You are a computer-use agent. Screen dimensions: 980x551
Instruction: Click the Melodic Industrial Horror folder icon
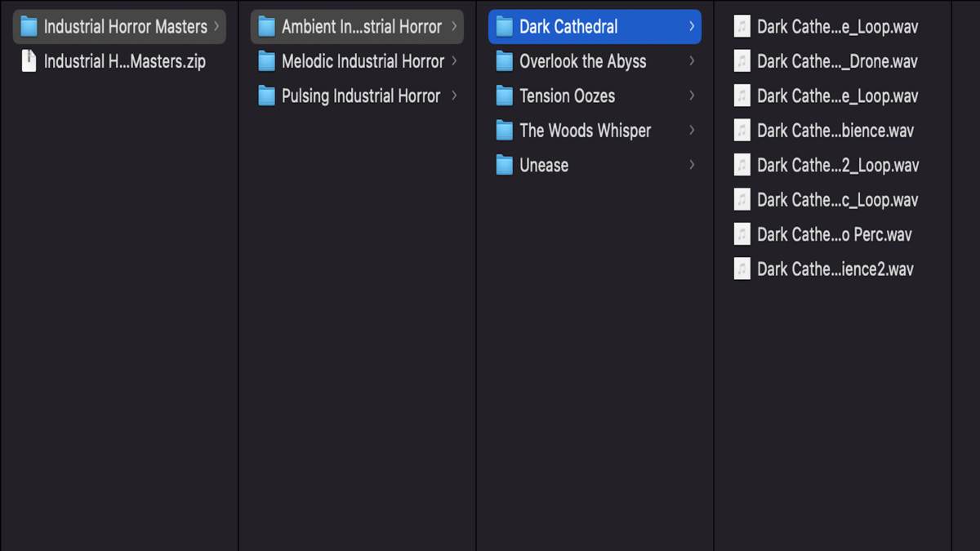(x=267, y=61)
